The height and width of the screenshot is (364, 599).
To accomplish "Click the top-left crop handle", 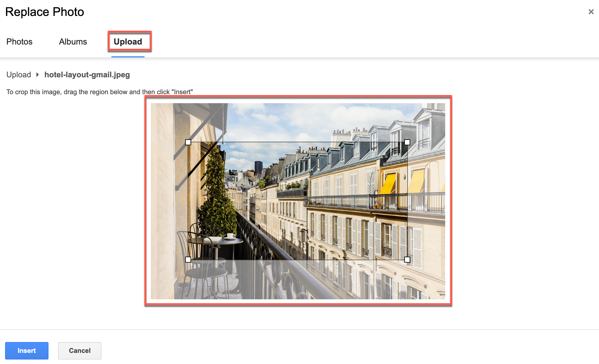I will (188, 142).
